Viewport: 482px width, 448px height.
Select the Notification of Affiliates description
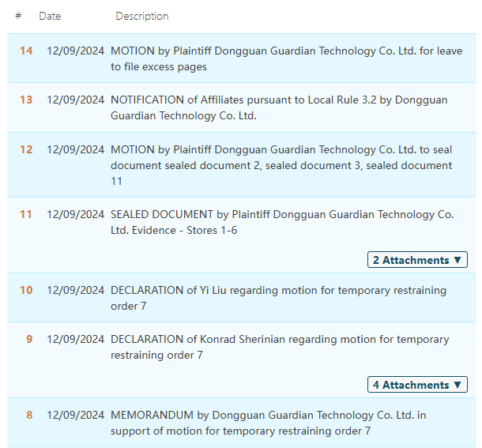click(x=278, y=107)
